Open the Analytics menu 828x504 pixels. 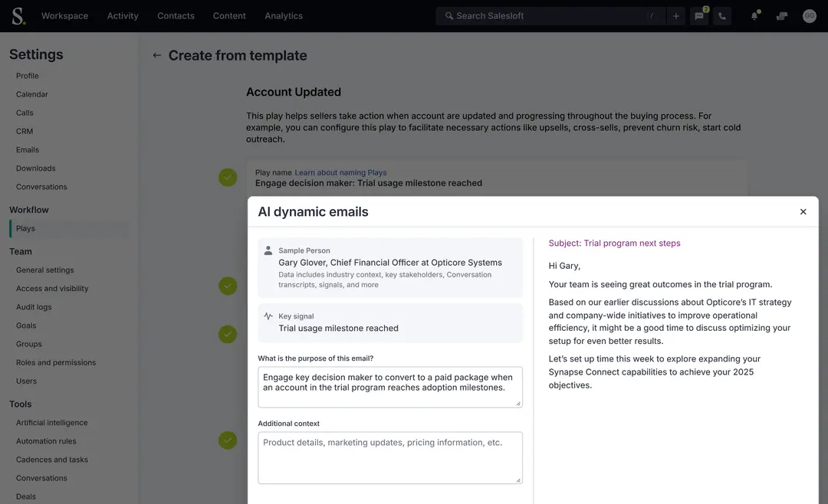coord(284,16)
